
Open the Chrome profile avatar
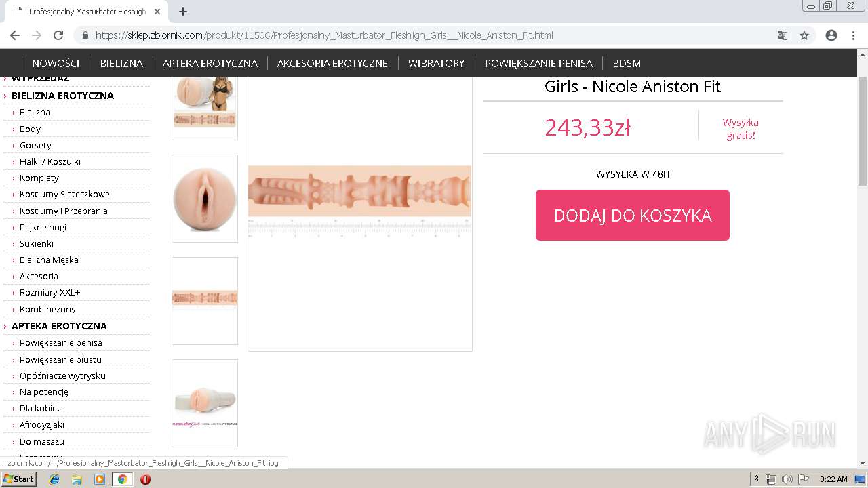(x=831, y=35)
